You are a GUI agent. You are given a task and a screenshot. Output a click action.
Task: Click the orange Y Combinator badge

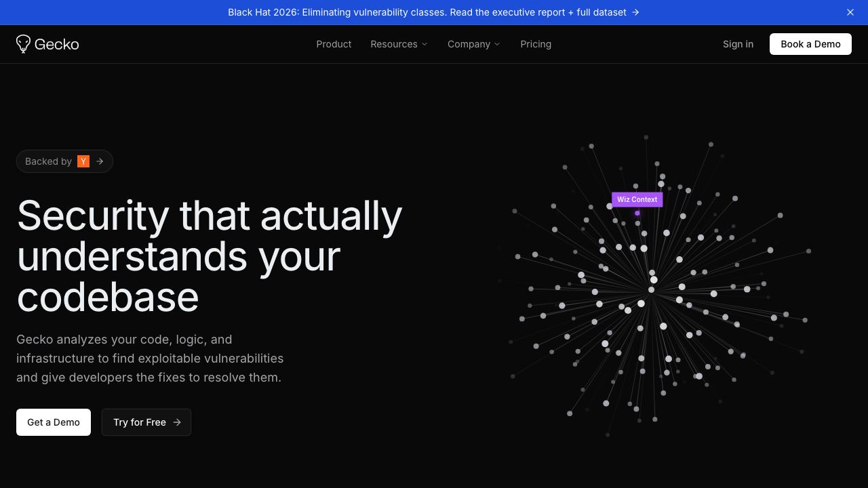coord(83,161)
